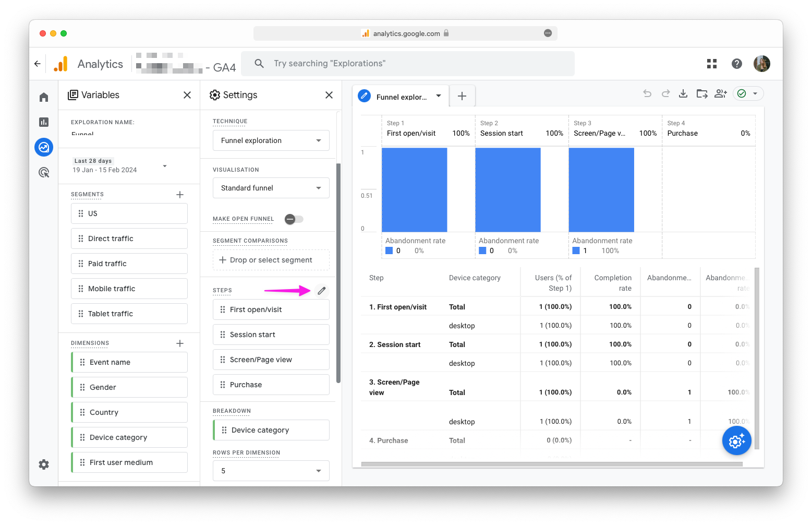Screen dimensions: 812x525
Task: Edit funnel steps with pencil icon
Action: pos(322,291)
